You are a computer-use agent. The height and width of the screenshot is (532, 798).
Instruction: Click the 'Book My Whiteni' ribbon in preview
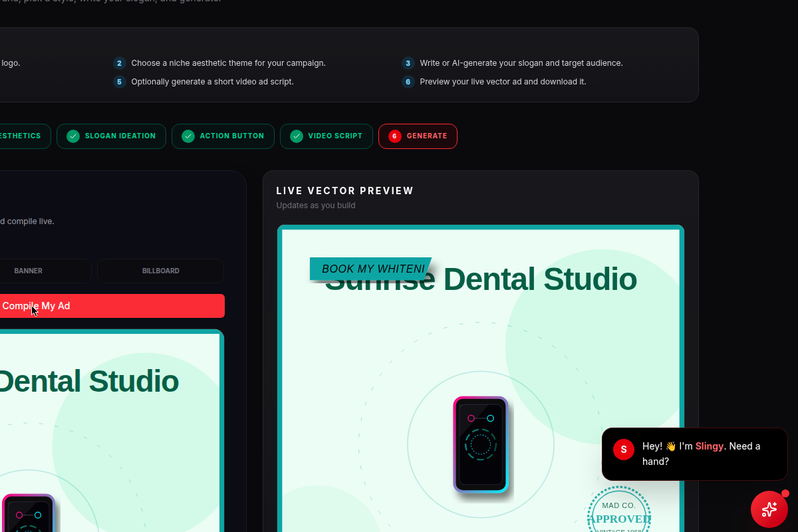point(370,269)
